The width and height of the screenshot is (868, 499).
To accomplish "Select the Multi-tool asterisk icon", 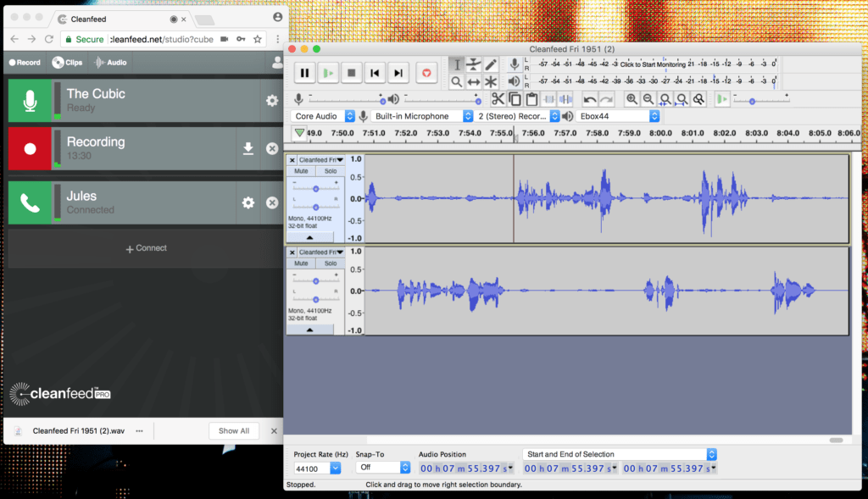I will pyautogui.click(x=491, y=82).
